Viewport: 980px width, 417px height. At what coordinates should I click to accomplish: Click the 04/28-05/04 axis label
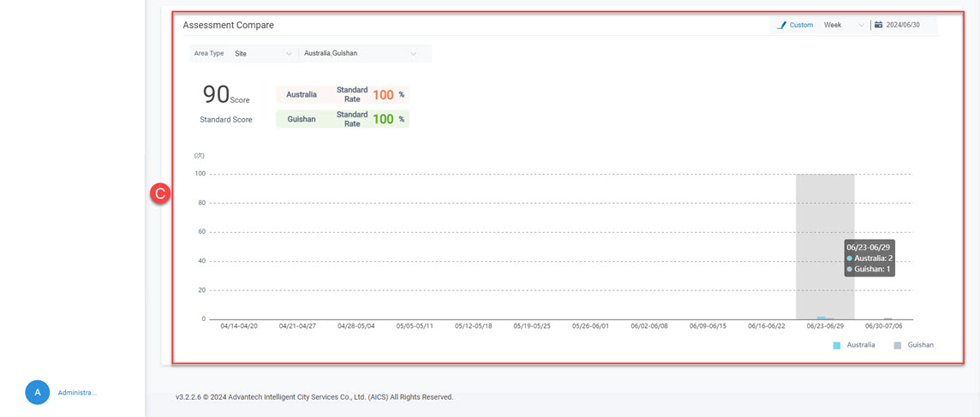coord(356,326)
